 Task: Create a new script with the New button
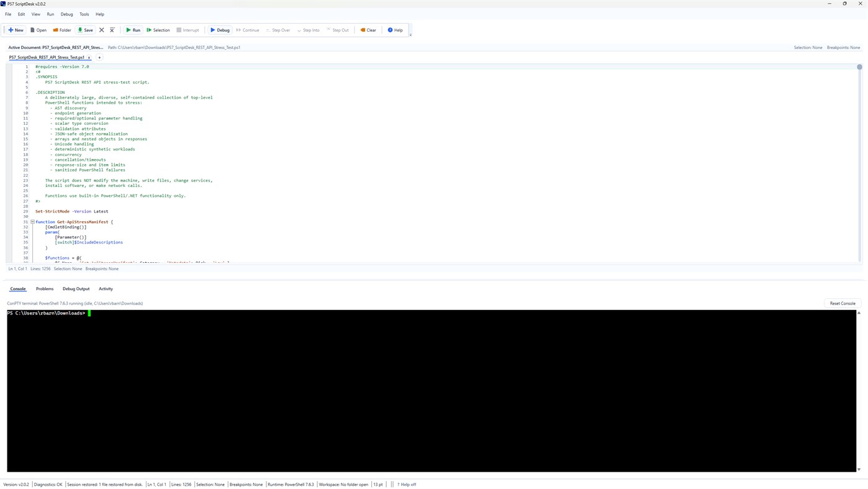16,30
